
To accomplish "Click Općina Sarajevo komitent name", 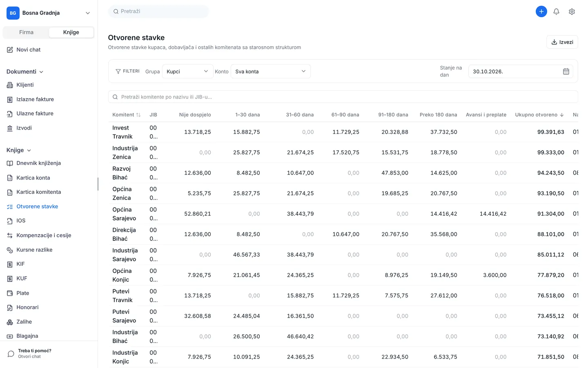I will pos(124,214).
